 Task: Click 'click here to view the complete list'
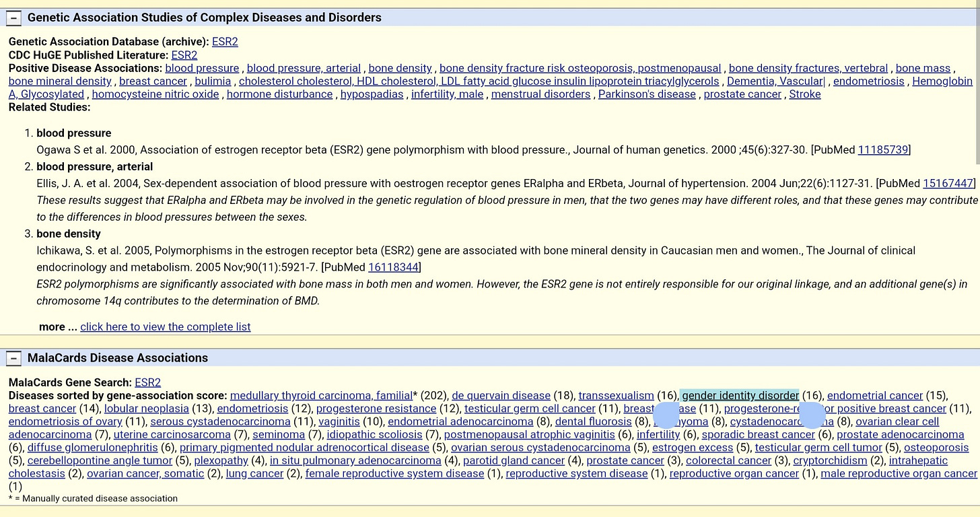[166, 326]
